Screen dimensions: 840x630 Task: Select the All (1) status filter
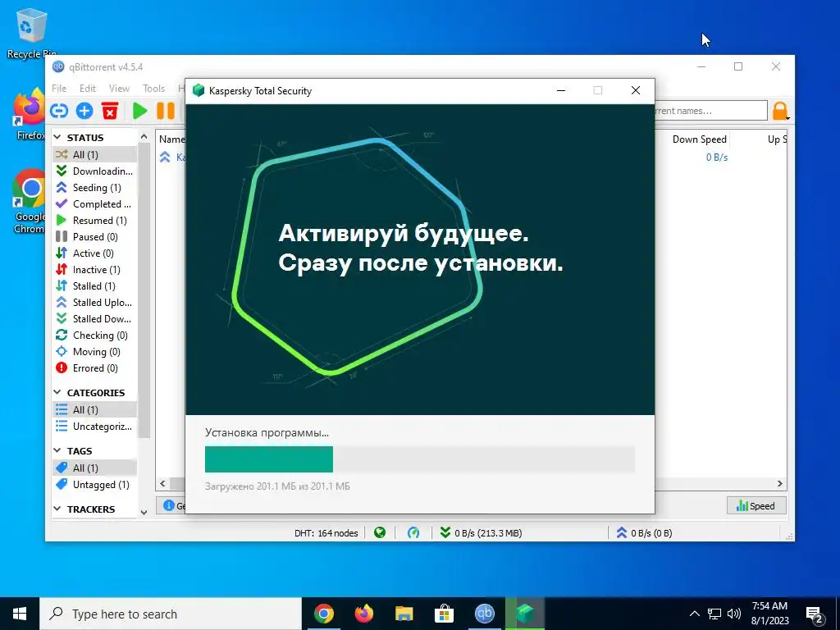(x=94, y=154)
